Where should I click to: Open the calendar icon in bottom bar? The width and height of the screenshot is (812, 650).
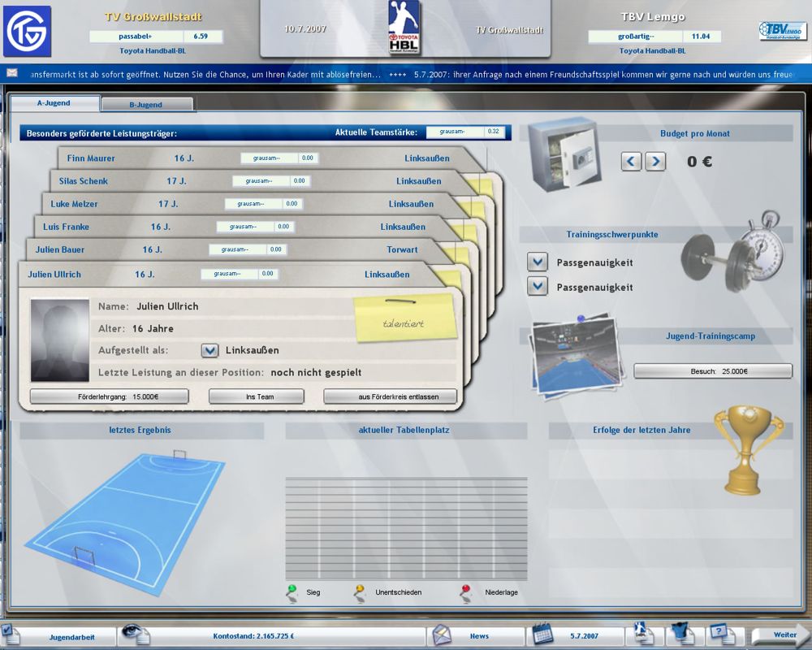pyautogui.click(x=543, y=635)
